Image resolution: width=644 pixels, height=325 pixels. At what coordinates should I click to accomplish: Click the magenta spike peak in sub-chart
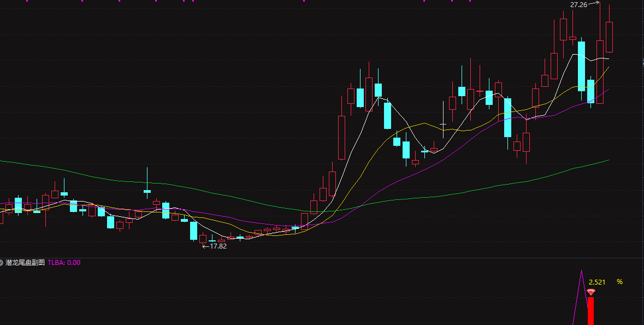(582, 271)
